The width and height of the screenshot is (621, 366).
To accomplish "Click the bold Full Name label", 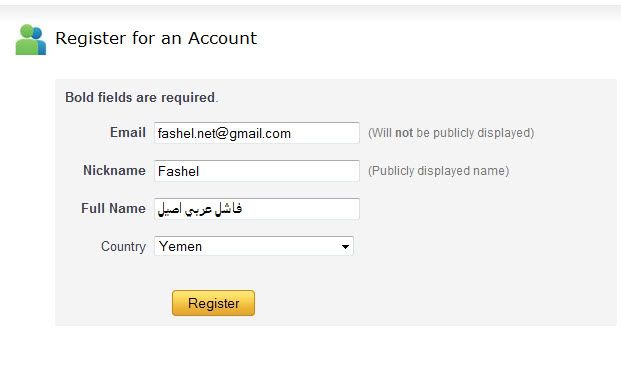I will (114, 208).
